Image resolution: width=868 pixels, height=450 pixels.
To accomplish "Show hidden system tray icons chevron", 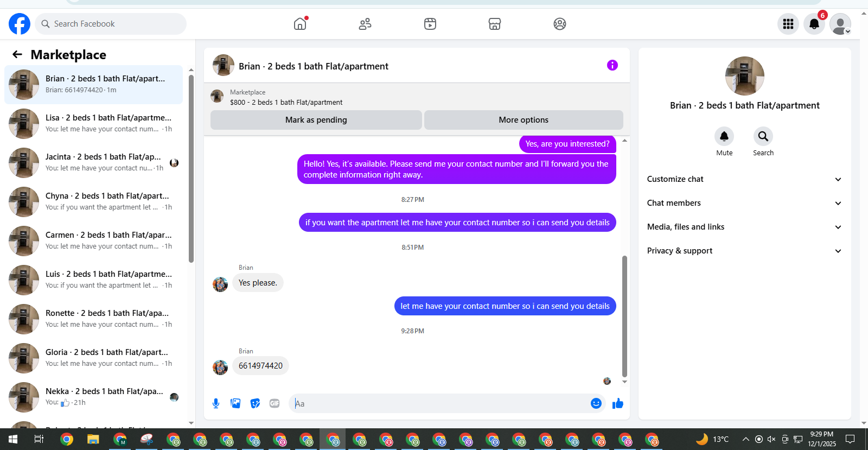I will 746,439.
